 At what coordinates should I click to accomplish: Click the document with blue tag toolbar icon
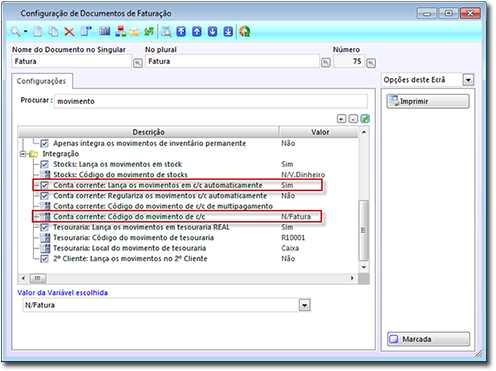click(x=86, y=32)
